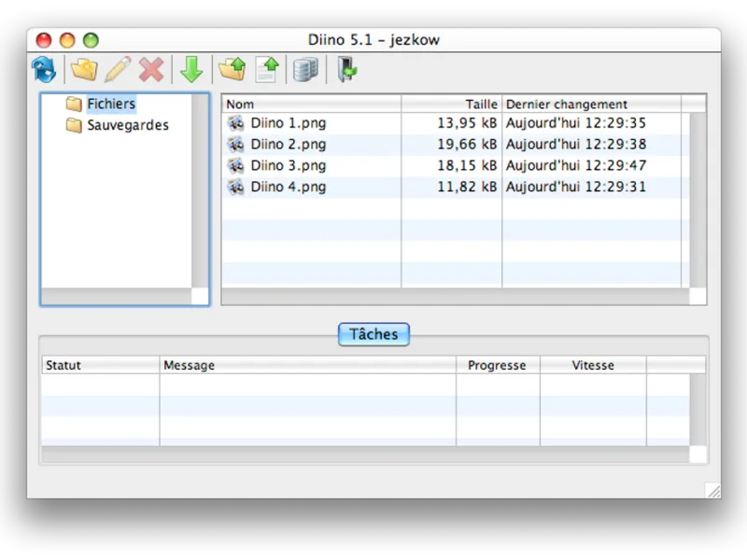Select the file name Diino 4.png

coord(289,188)
